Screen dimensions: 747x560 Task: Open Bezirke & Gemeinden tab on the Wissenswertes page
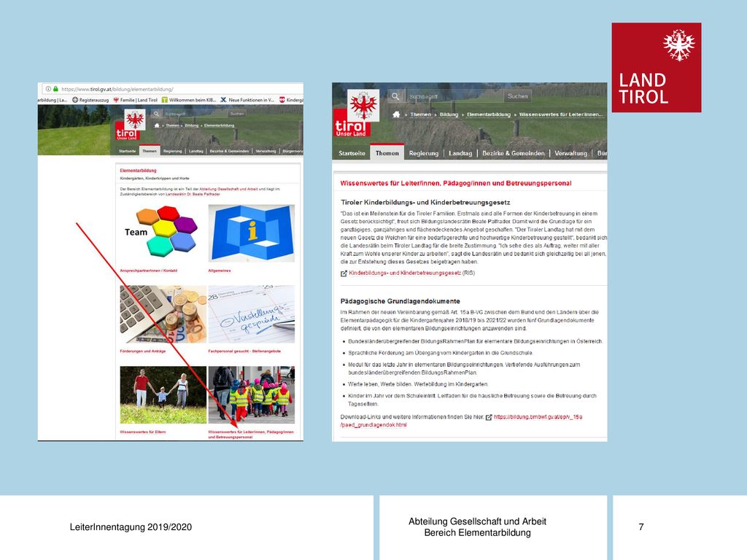[514, 153]
